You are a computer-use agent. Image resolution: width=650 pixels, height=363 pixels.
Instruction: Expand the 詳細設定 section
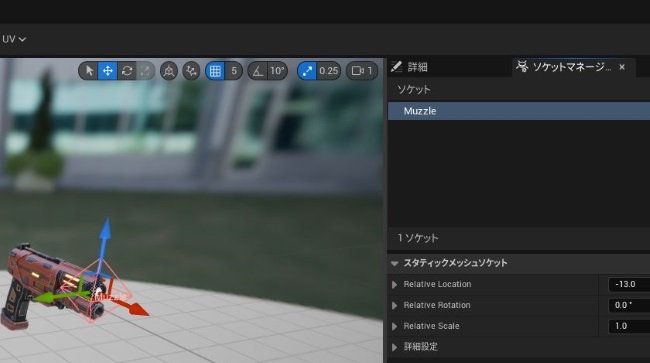395,347
